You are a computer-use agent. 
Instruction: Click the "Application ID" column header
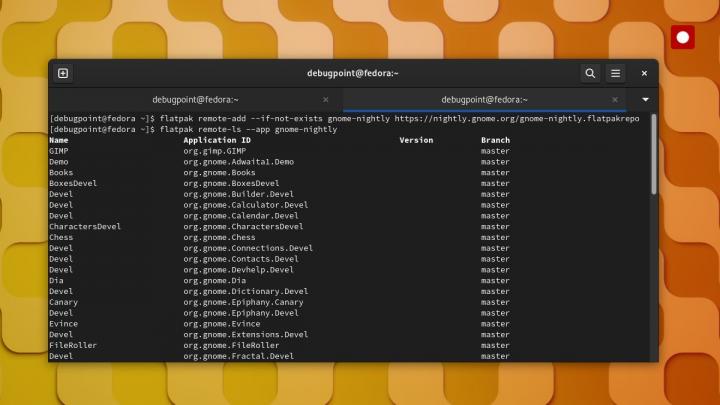(217, 140)
